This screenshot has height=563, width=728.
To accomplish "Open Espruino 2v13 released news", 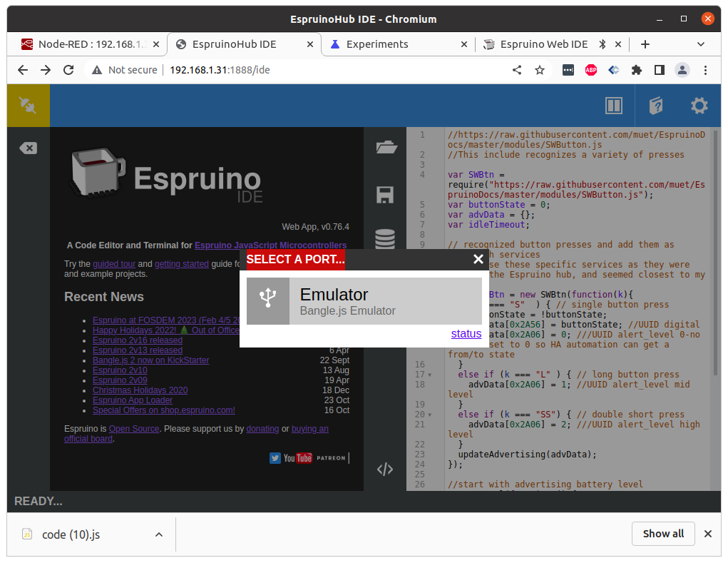I will [138, 350].
